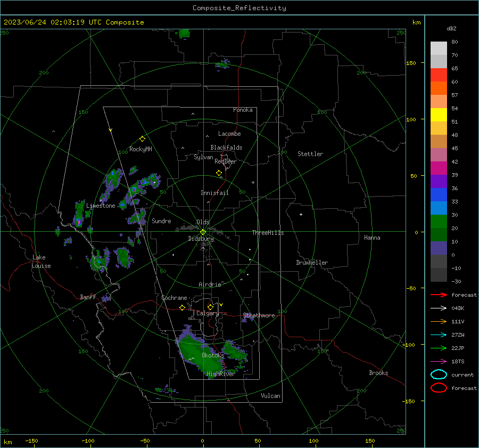
Task: Click the dBZ legend heading
Action: [x=451, y=29]
